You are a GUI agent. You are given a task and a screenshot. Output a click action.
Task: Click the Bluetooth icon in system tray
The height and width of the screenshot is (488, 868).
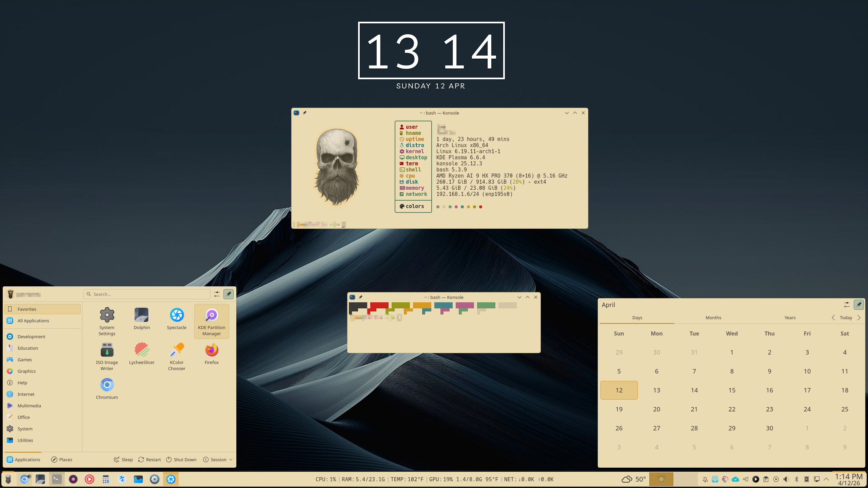pyautogui.click(x=796, y=479)
